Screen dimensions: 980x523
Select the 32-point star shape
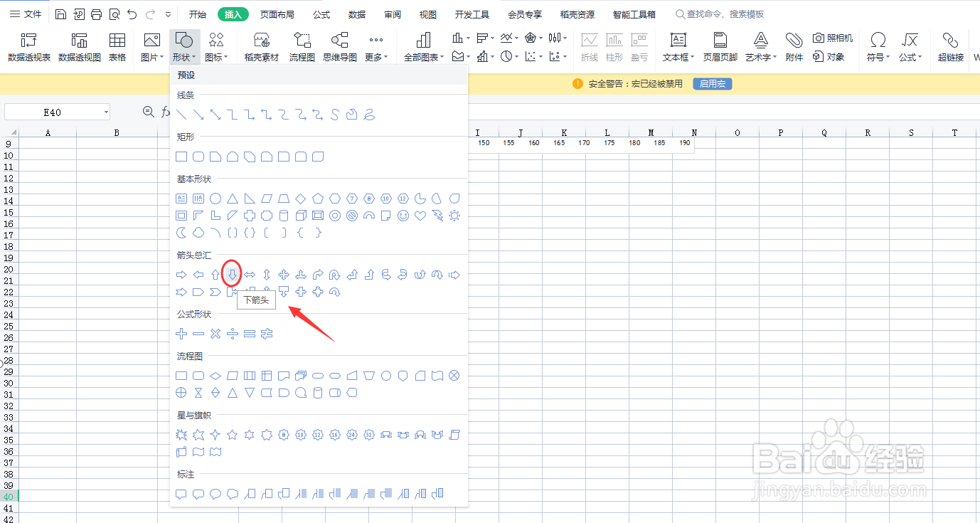(369, 435)
